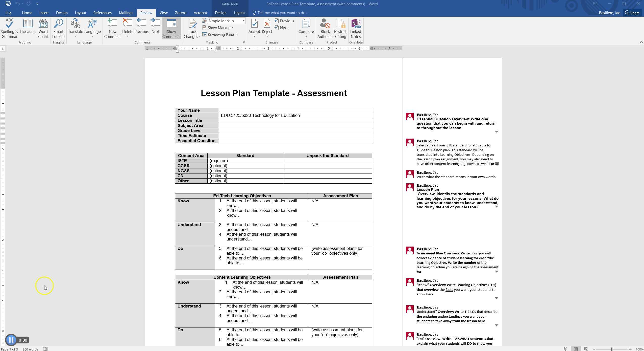Toggle Show Comments button
Screen dimensions: 644x351
click(x=171, y=28)
